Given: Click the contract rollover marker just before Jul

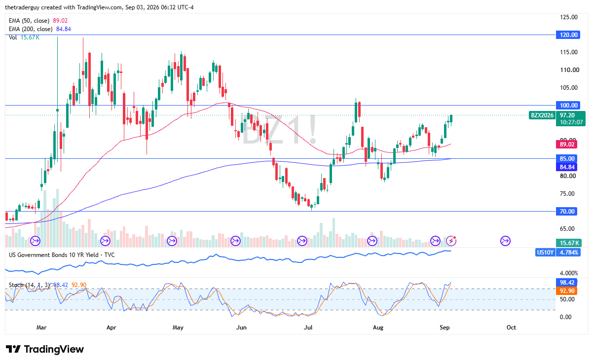Looking at the screenshot, I should 302,241.
